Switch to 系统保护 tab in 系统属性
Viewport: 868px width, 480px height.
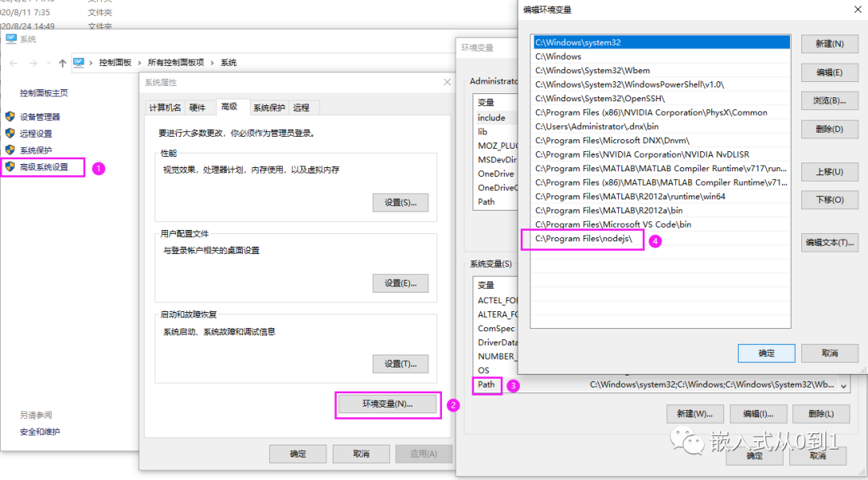269,108
